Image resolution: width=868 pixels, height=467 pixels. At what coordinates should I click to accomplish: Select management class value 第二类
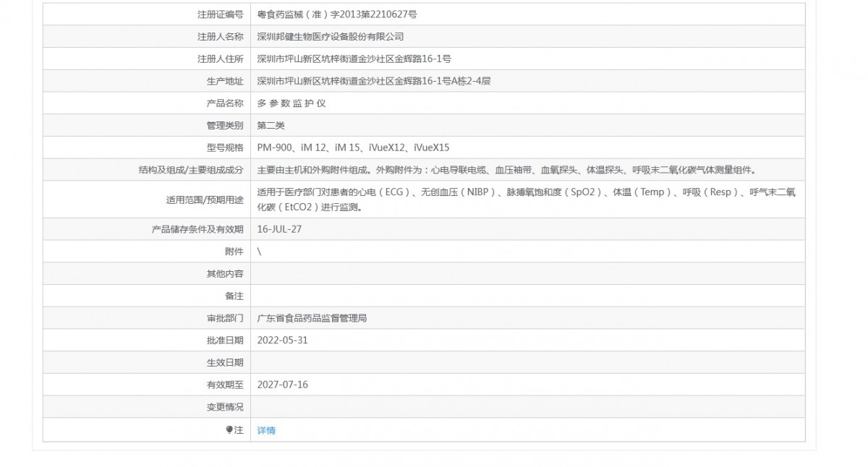pos(271,125)
